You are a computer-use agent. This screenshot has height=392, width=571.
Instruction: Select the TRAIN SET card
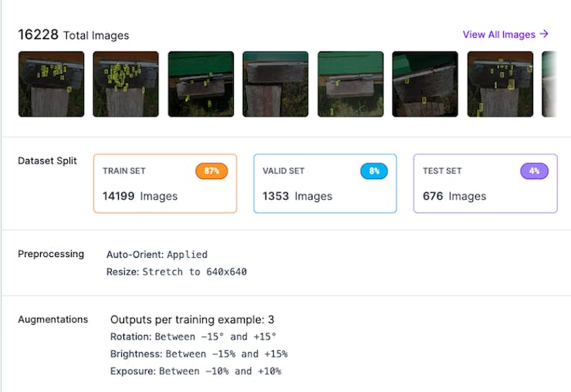(165, 184)
